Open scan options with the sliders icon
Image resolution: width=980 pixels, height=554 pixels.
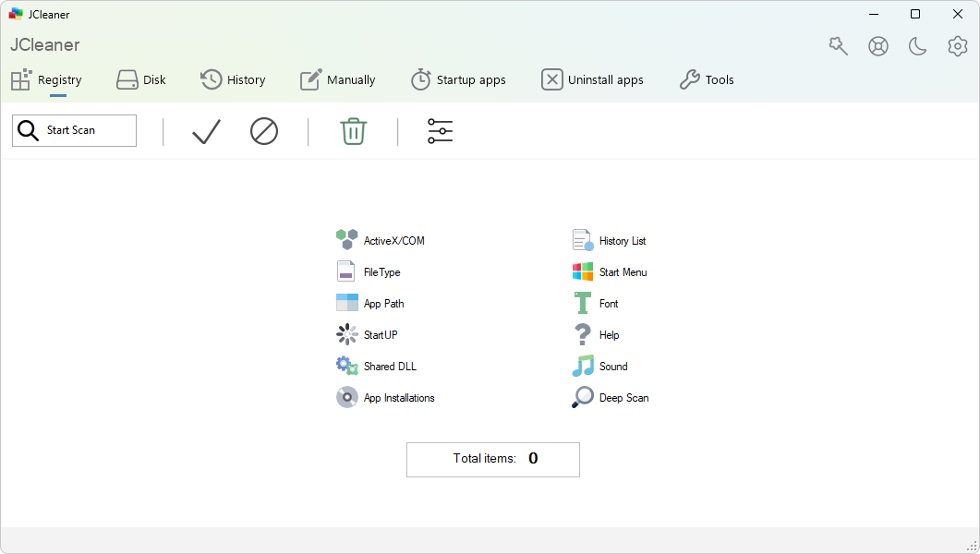pos(440,131)
